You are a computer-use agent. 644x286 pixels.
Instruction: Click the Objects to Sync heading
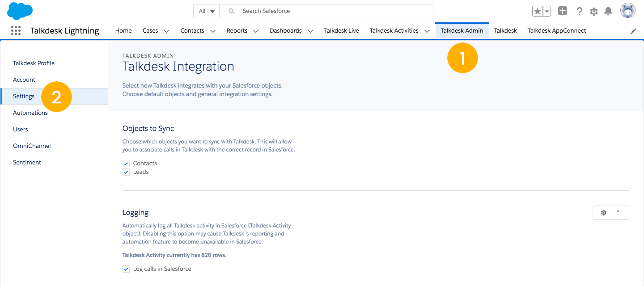click(148, 129)
